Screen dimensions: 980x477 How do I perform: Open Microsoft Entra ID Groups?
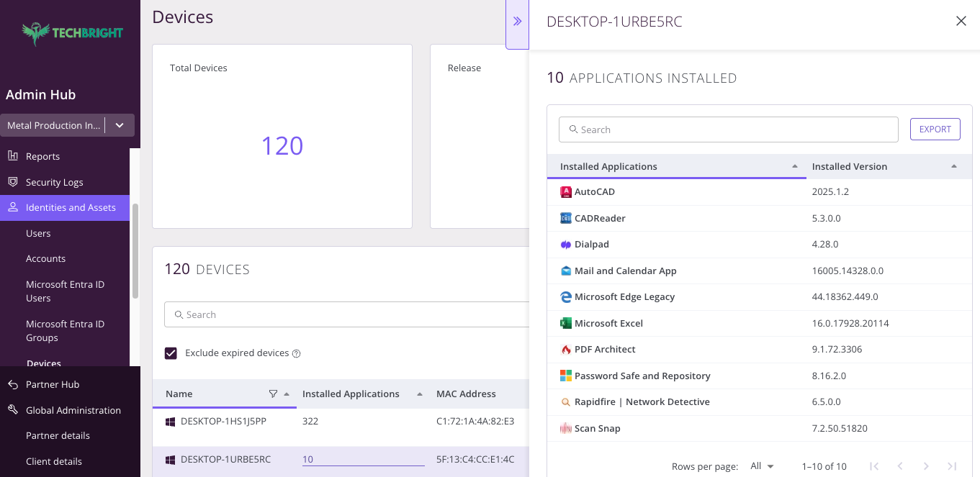[65, 331]
